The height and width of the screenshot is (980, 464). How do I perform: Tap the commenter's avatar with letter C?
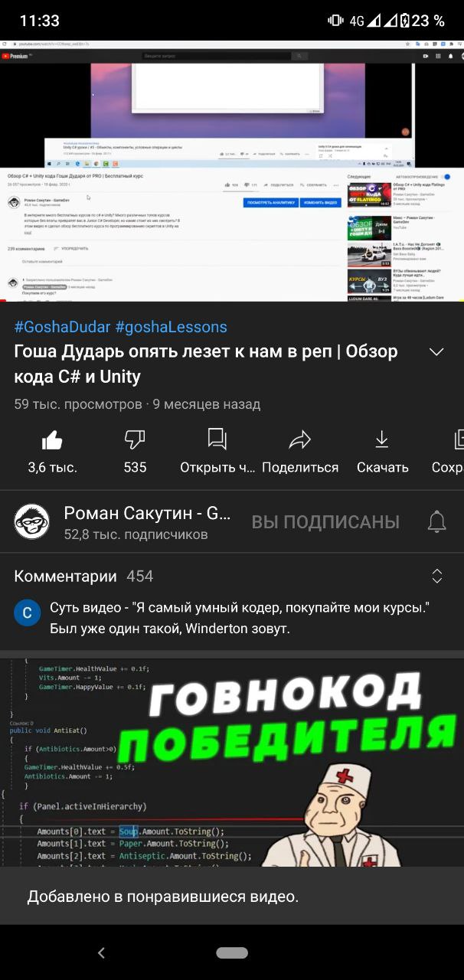click(x=28, y=612)
